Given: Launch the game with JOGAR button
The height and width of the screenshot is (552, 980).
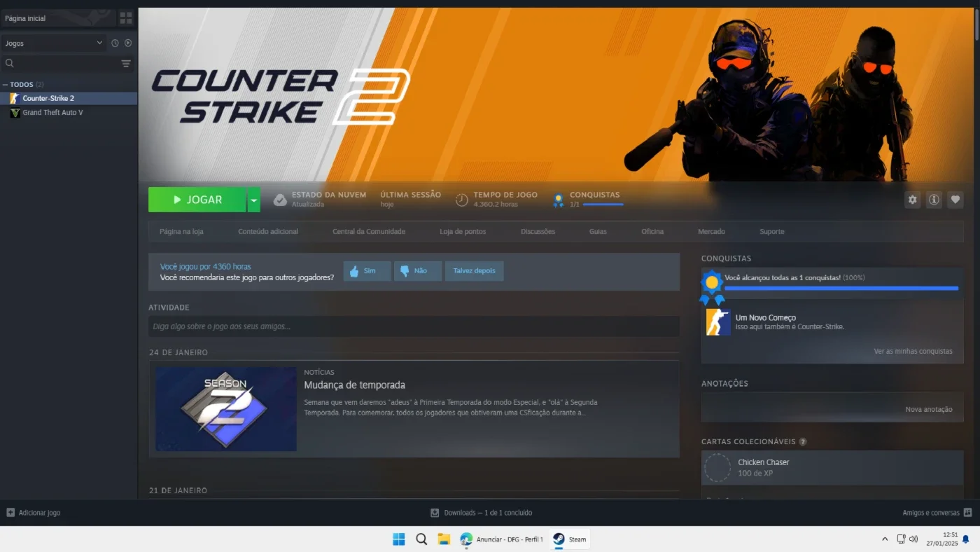Looking at the screenshot, I should 197,200.
